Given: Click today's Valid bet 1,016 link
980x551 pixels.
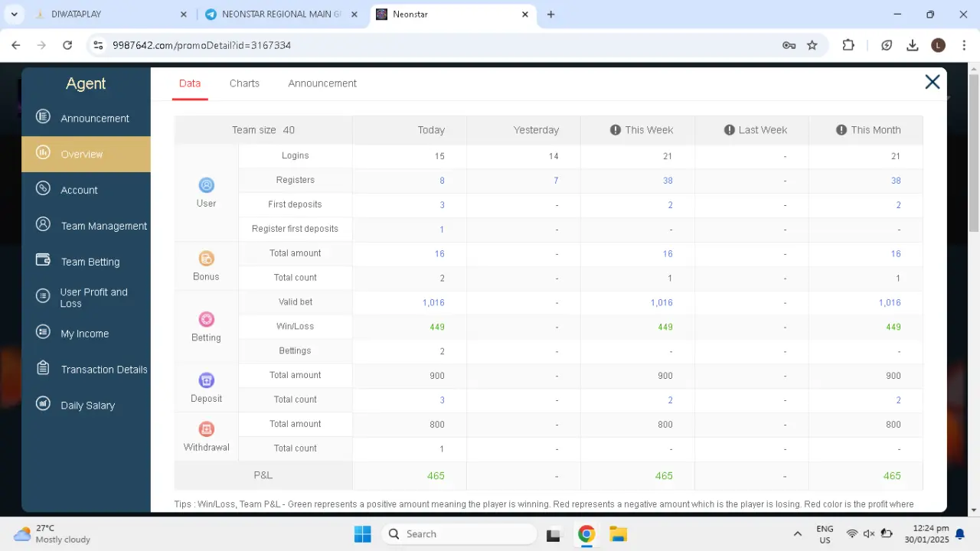Looking at the screenshot, I should 433,302.
